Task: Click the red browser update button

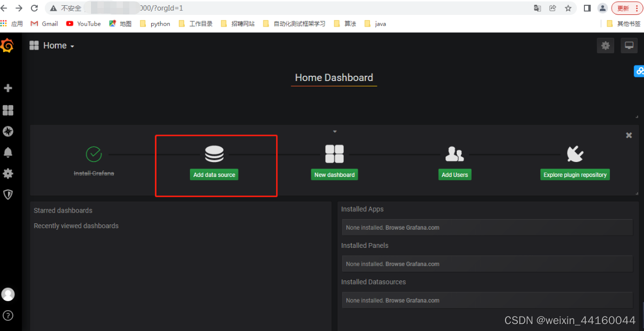Action: pyautogui.click(x=628, y=8)
